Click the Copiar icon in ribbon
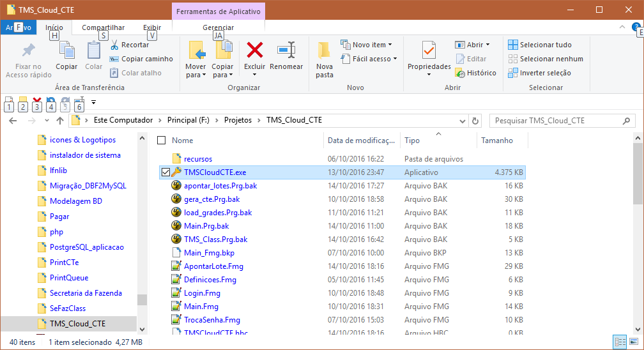Viewport: 644px width, 350px height. click(66, 51)
